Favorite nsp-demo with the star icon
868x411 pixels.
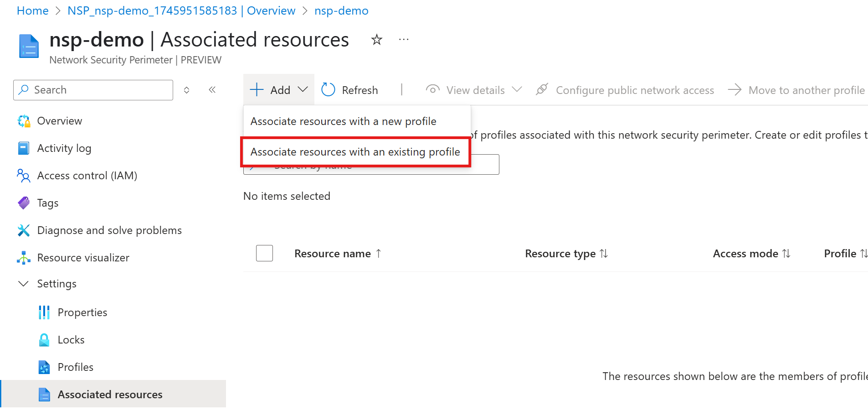point(376,40)
